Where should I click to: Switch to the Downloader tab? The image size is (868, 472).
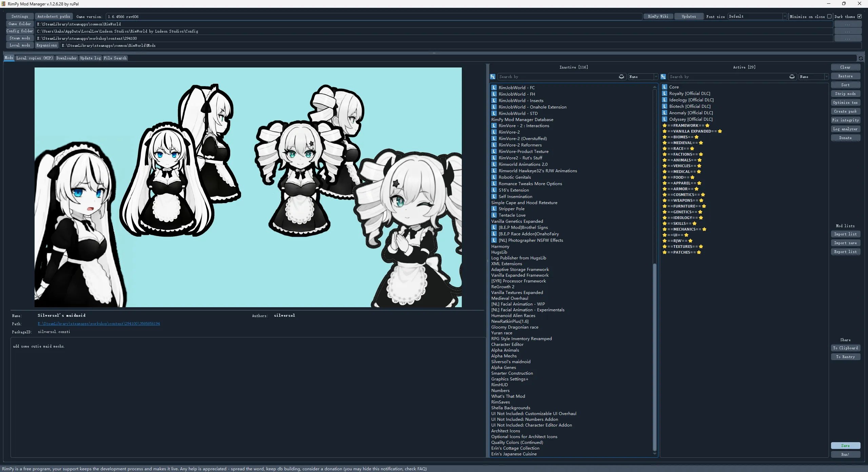click(x=66, y=58)
